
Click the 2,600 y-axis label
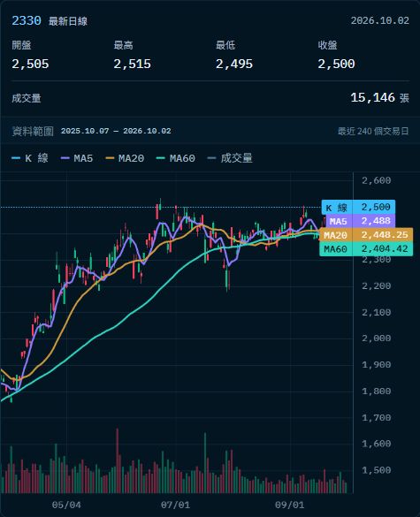tap(377, 180)
